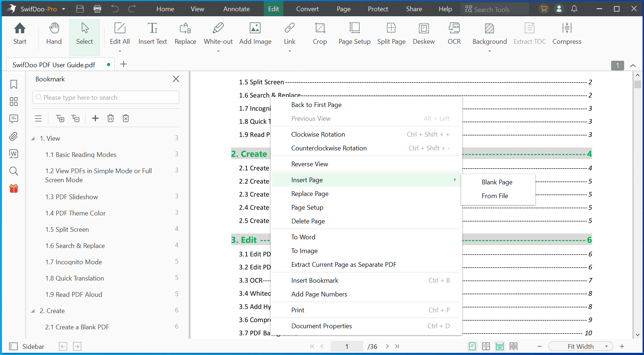Open the user account avatar icon

pos(559,9)
